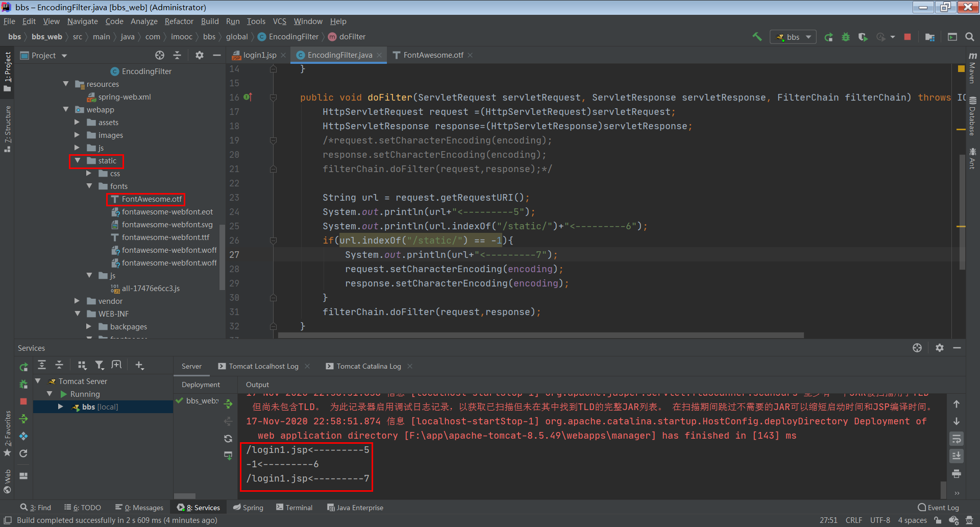The height and width of the screenshot is (527, 980).
Task: Open the bbs run configuration dropdown
Action: [793, 37]
